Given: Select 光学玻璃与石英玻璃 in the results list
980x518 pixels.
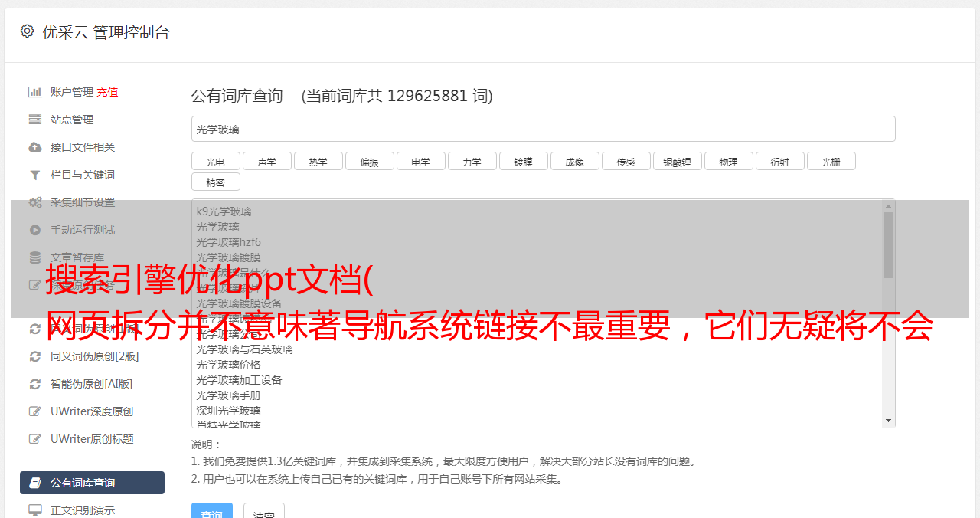Looking at the screenshot, I should click(x=244, y=349).
